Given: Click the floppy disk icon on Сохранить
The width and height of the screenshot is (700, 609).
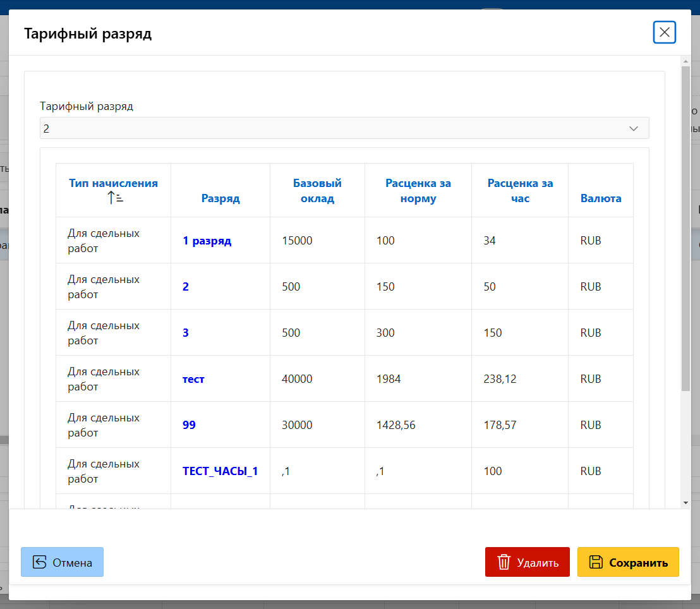Looking at the screenshot, I should pos(595,562).
